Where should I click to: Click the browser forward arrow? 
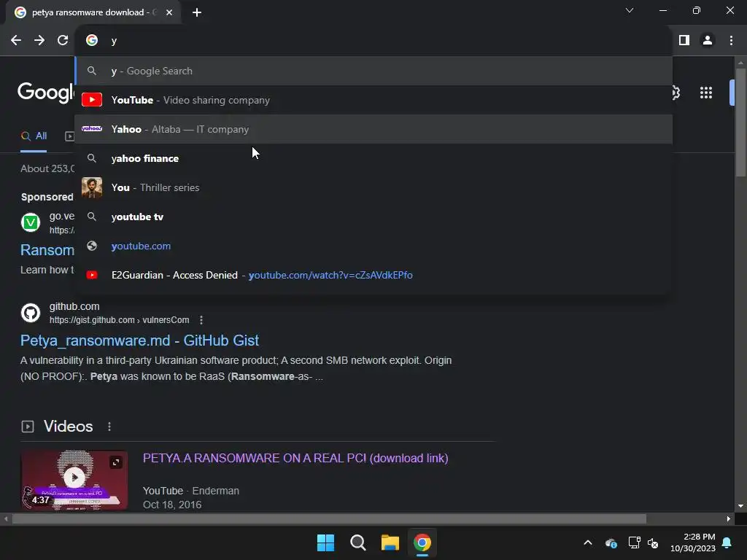point(39,41)
